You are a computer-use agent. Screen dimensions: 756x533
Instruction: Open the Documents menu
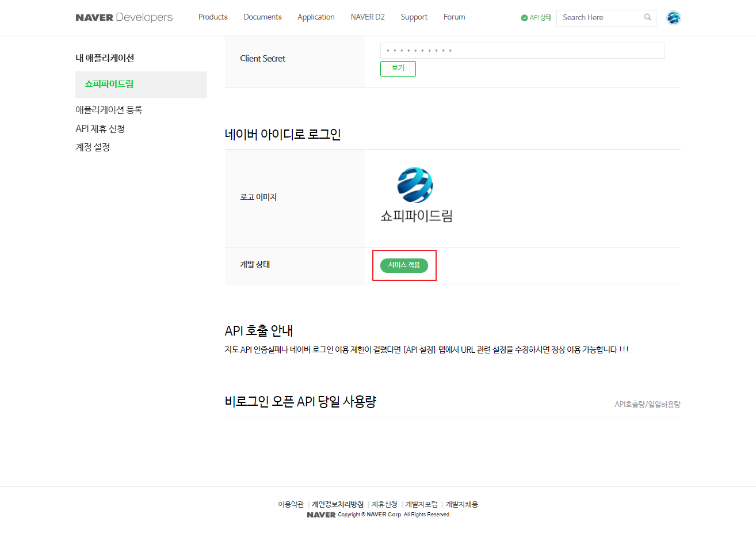pos(262,17)
